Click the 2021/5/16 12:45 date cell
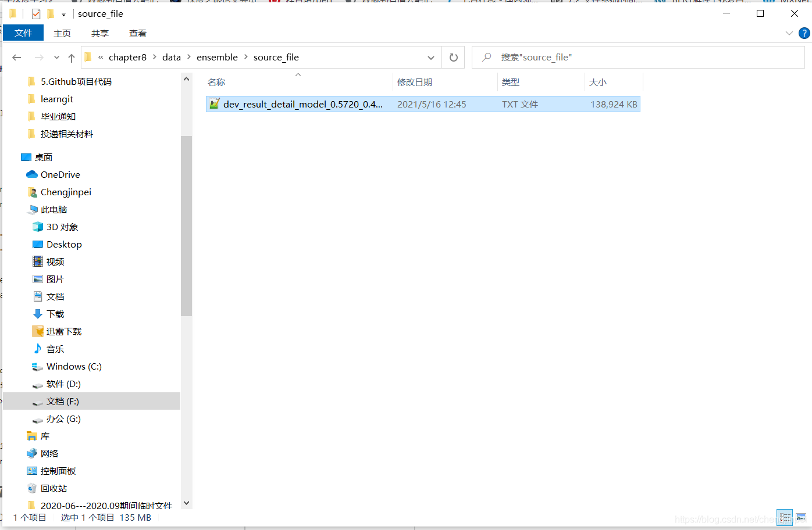This screenshot has width=812, height=530. pyautogui.click(x=432, y=105)
